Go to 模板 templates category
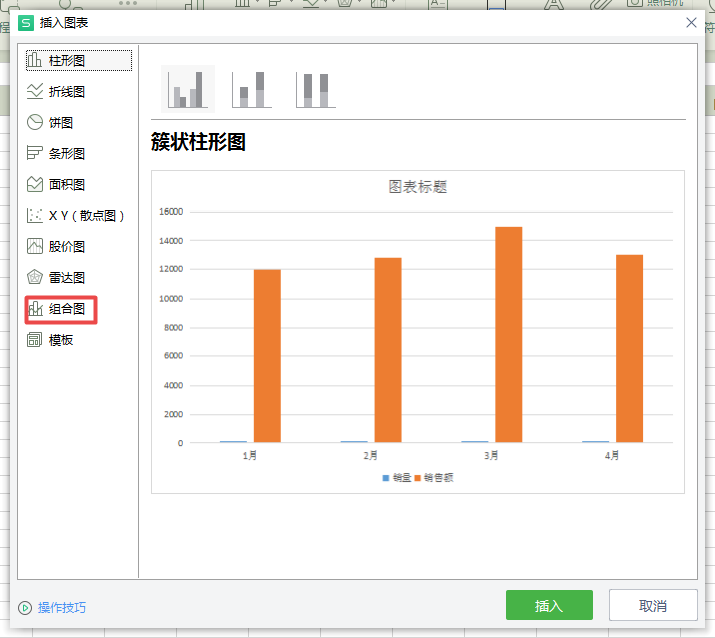The width and height of the screenshot is (715, 638). [61, 340]
